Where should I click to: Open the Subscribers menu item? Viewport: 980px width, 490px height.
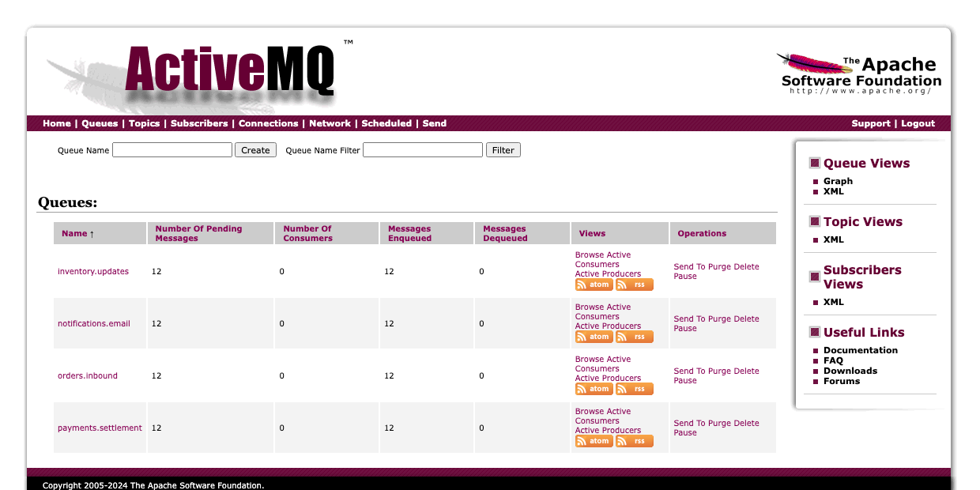[x=199, y=123]
